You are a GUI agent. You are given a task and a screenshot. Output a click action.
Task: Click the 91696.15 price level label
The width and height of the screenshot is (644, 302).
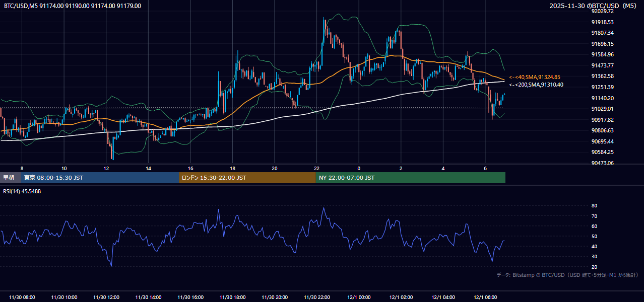[x=602, y=44]
